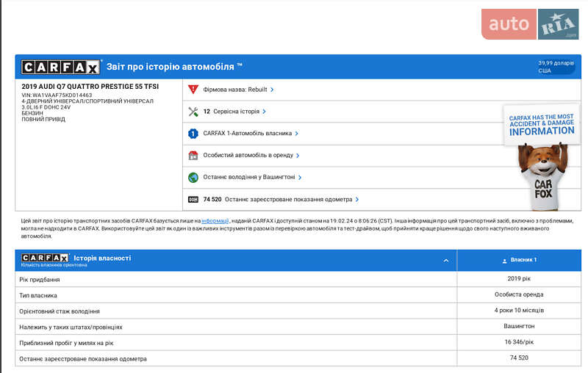Click the 3.0L I6 F DOHC 24V engine text
Image resolution: width=588 pixels, height=373 pixels.
(46, 107)
